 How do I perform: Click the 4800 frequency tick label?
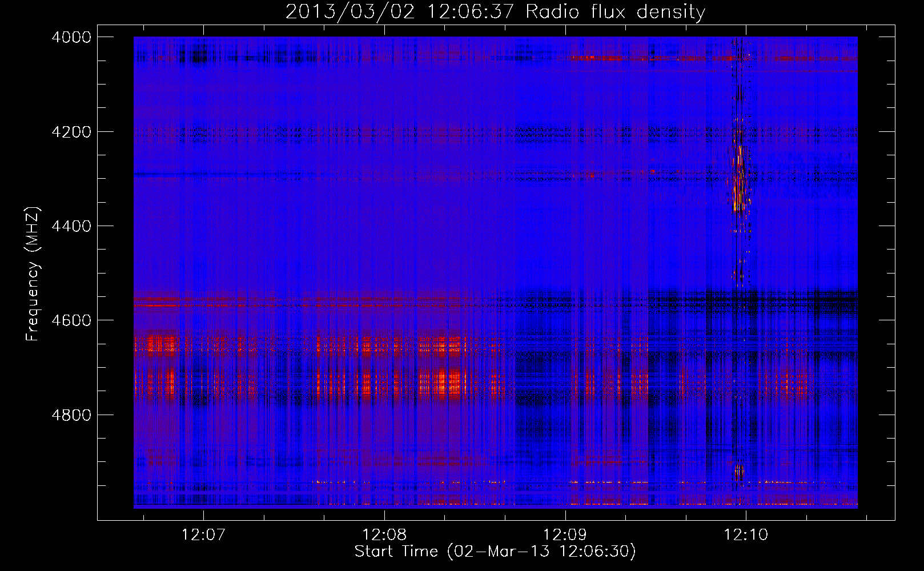[71, 415]
